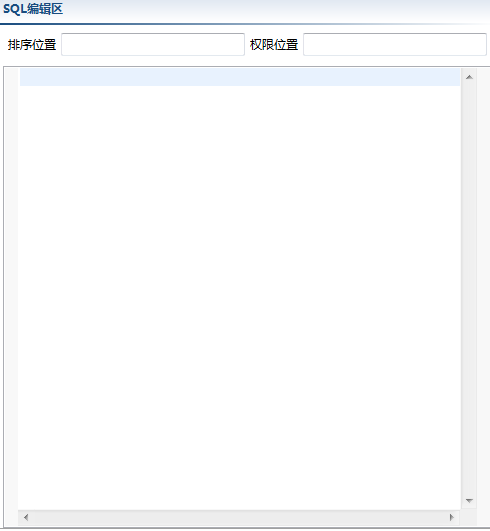Click the 权限位置 label
This screenshot has height=531, width=490.
tap(274, 45)
